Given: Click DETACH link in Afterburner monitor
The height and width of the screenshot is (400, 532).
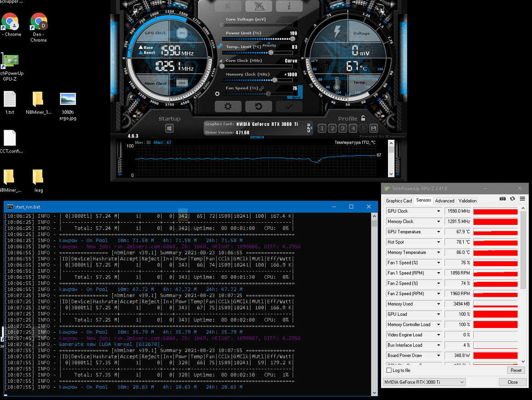Looking at the screenshot, I should point(257,137).
